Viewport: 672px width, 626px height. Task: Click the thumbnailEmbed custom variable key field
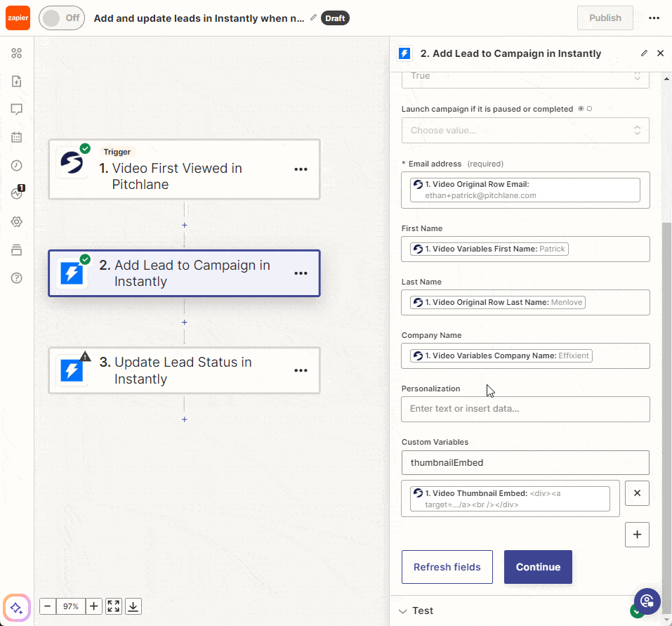[525, 462]
